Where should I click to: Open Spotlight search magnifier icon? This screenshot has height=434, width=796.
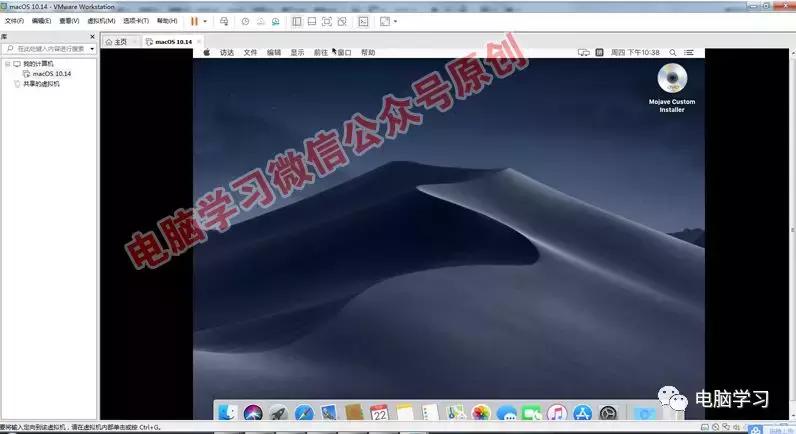point(673,52)
